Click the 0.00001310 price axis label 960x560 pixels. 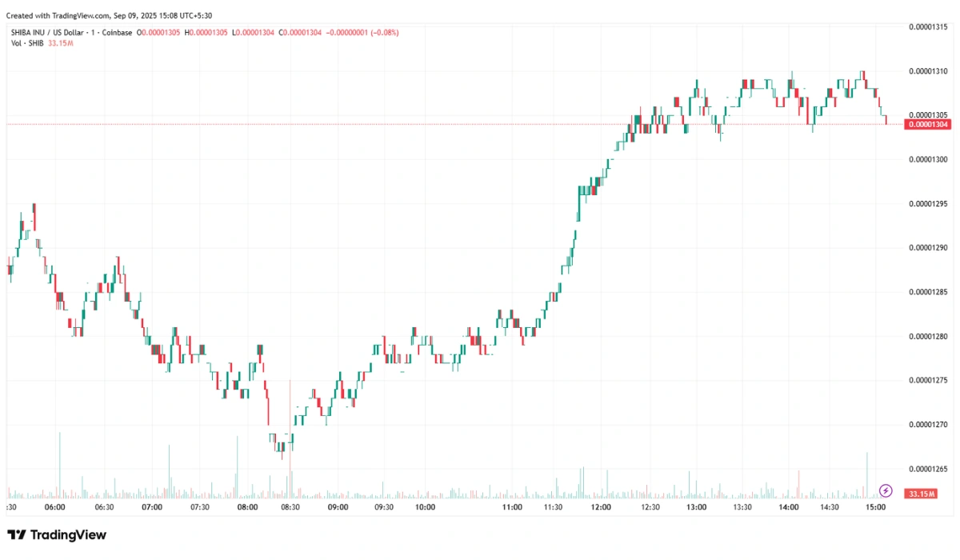click(x=928, y=71)
